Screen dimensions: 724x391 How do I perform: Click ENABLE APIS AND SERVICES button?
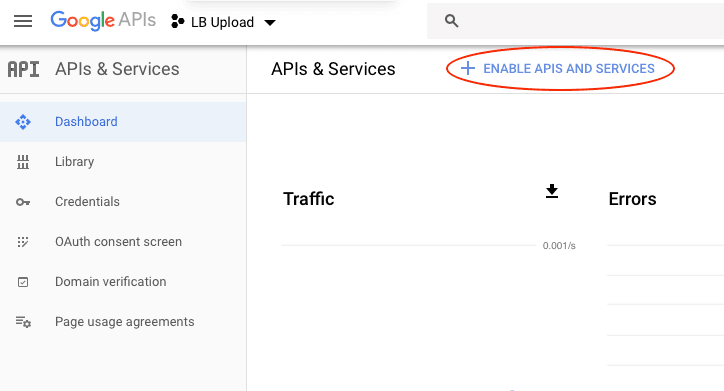click(x=558, y=68)
